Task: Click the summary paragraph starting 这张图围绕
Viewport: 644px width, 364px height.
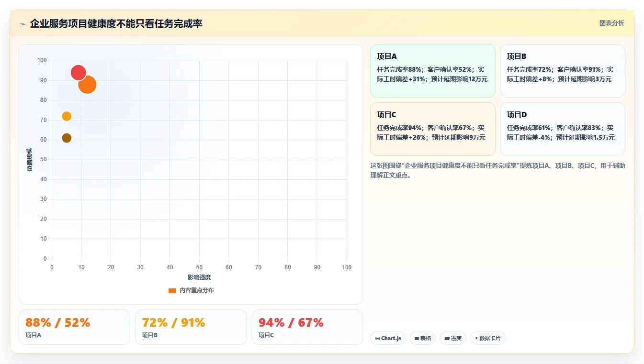Action: (497, 170)
